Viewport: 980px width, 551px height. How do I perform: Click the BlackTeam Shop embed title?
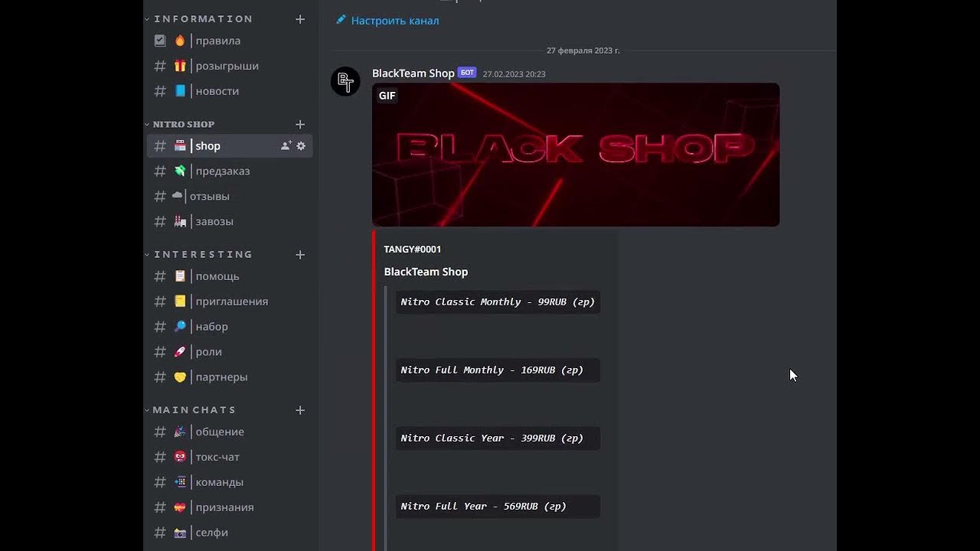coord(426,272)
